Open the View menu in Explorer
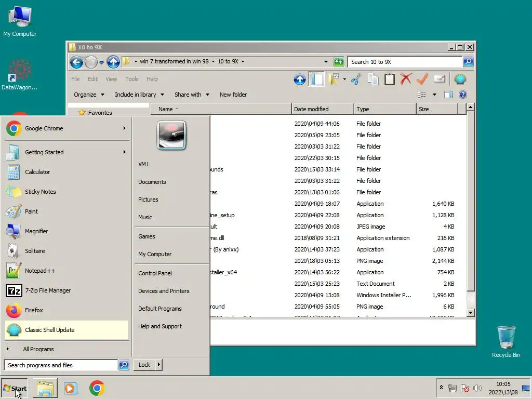The height and width of the screenshot is (399, 532). (111, 79)
